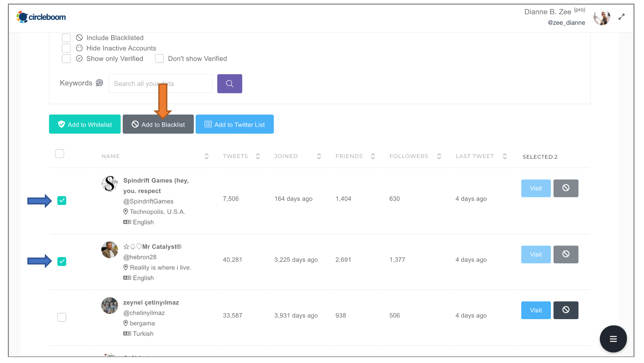Viewport: 644px width, 363px height.
Task: Enable the Hide Inactive Accounts checkbox
Action: coord(66,48)
